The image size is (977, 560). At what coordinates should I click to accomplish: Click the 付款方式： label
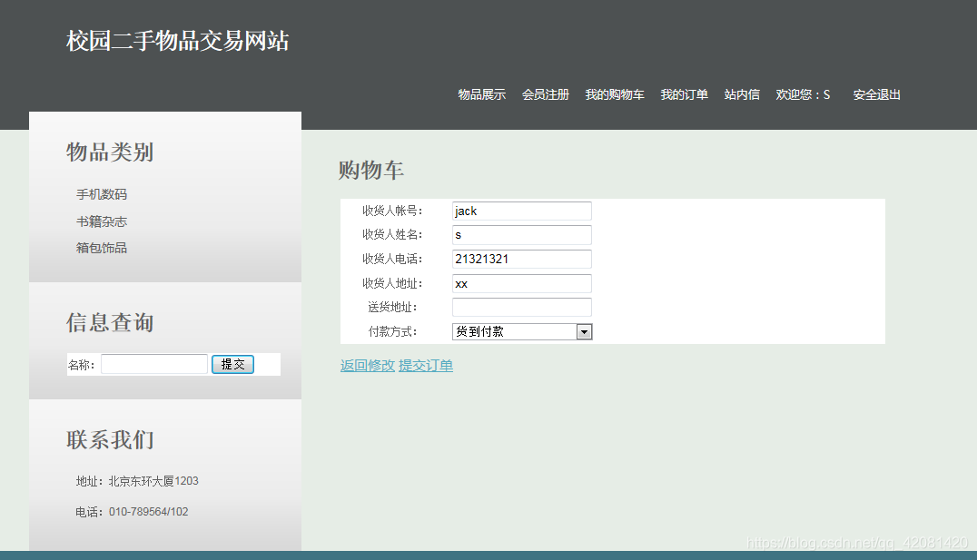pyautogui.click(x=392, y=332)
